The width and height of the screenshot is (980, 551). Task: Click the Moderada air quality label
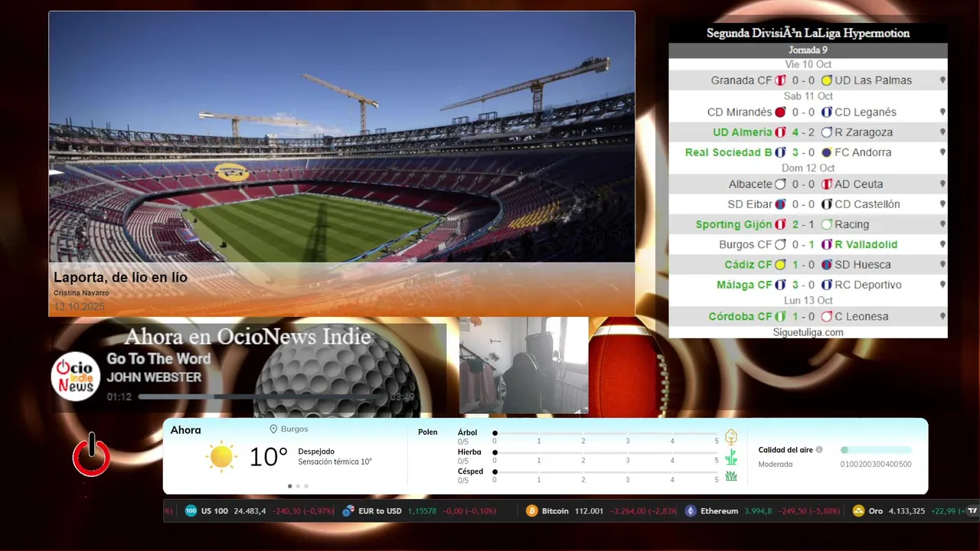[776, 465]
